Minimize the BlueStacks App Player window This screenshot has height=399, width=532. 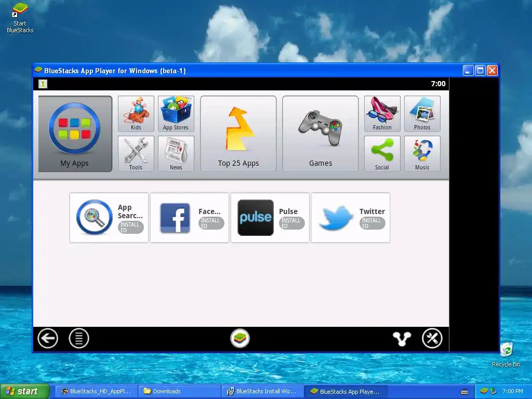click(468, 71)
